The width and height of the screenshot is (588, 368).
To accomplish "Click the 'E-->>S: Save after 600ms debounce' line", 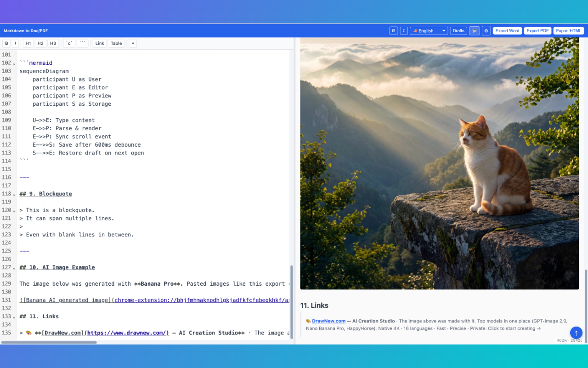I will 87,145.
